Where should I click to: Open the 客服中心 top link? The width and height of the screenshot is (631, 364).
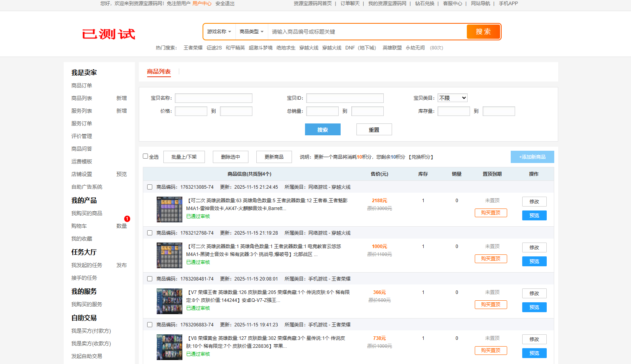coord(453,4)
